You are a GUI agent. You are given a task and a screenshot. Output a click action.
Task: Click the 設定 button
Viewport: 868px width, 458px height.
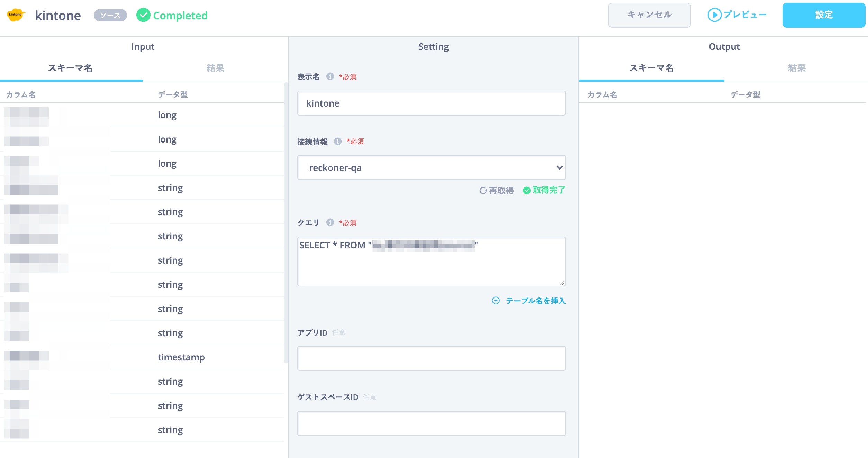click(824, 15)
